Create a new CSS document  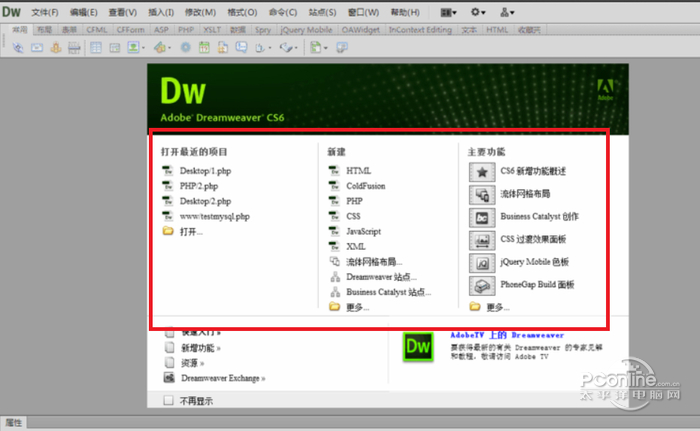353,217
